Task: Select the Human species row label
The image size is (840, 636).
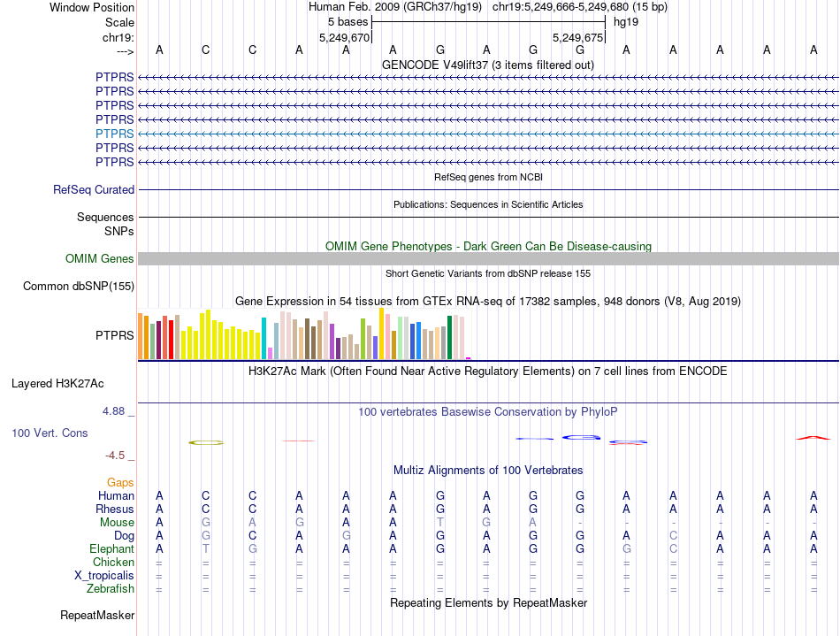Action: [116, 495]
